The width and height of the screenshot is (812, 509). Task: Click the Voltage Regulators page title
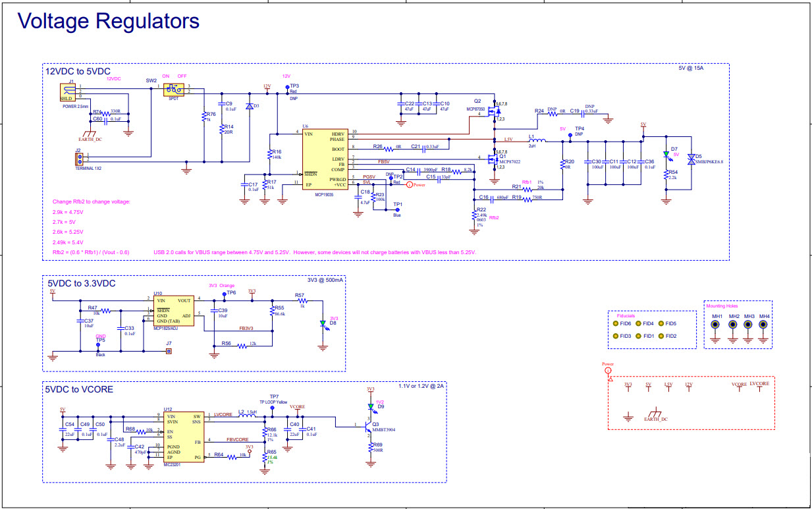click(x=108, y=21)
